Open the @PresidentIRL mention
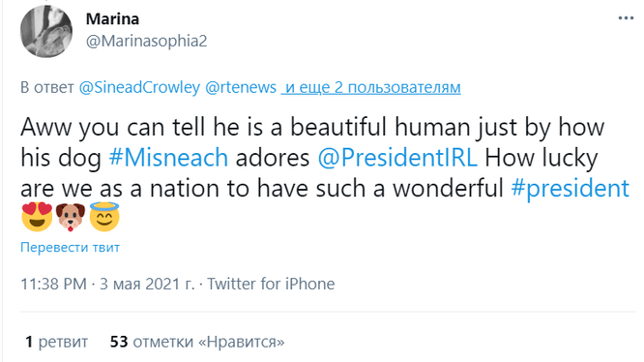The height and width of the screenshot is (362, 644). click(397, 158)
